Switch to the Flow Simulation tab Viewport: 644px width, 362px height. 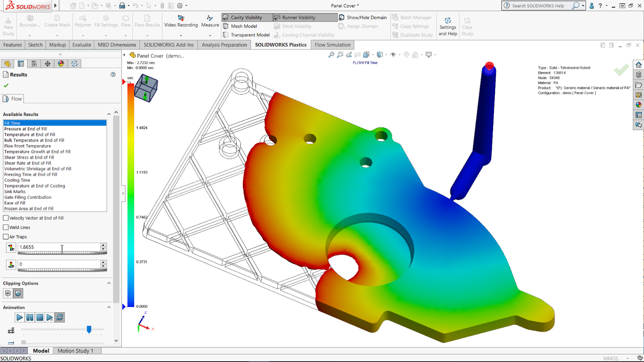click(332, 45)
